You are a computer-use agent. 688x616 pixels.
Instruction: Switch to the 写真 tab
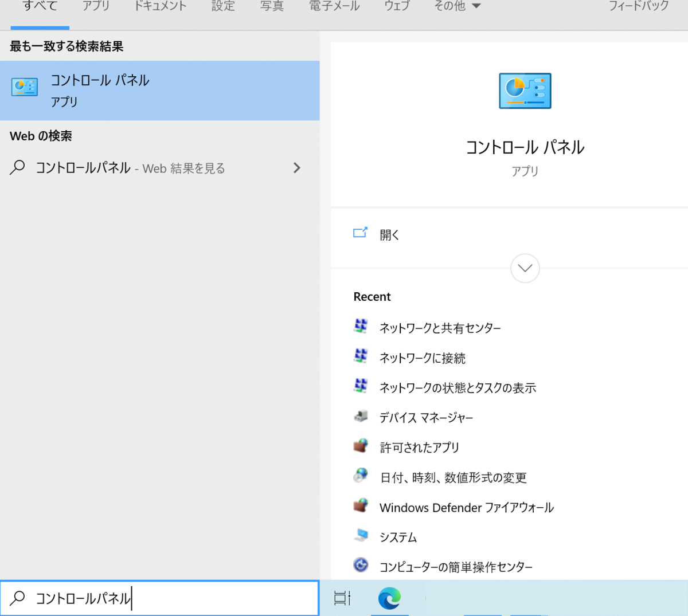coord(272,6)
